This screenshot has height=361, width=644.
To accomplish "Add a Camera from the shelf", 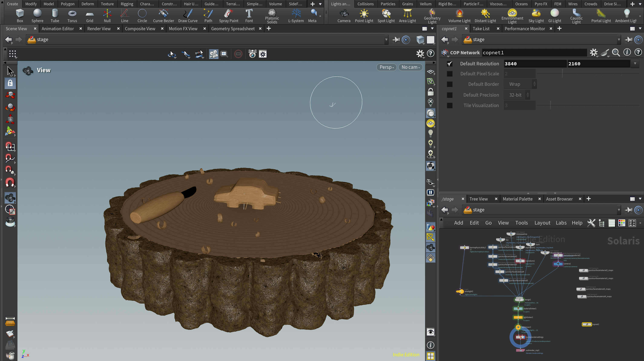I will [x=344, y=16].
